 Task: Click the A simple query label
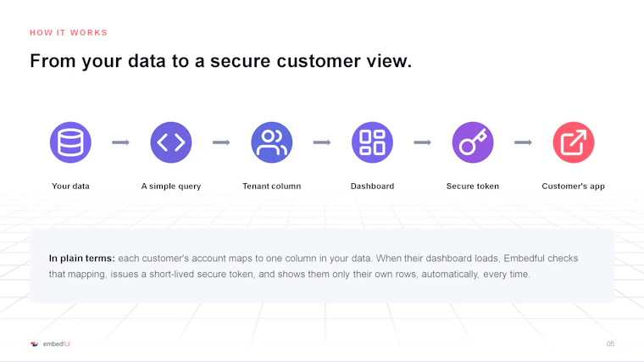171,187
